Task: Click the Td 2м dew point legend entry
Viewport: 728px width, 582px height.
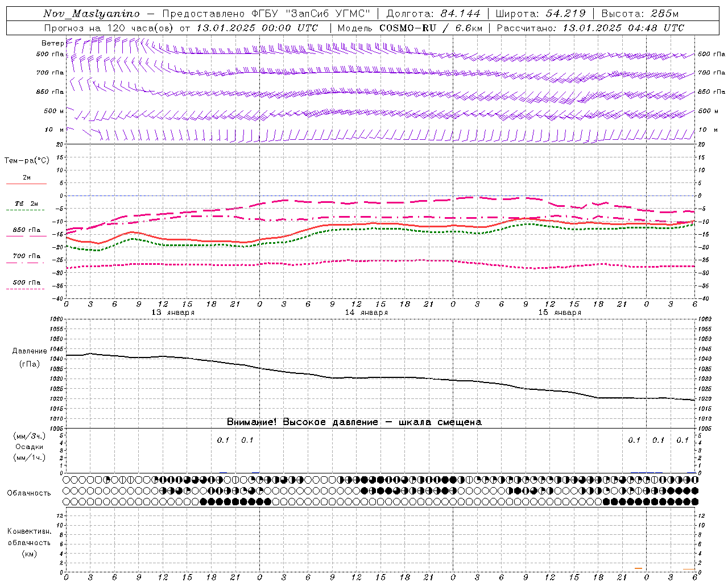Action: [27, 203]
